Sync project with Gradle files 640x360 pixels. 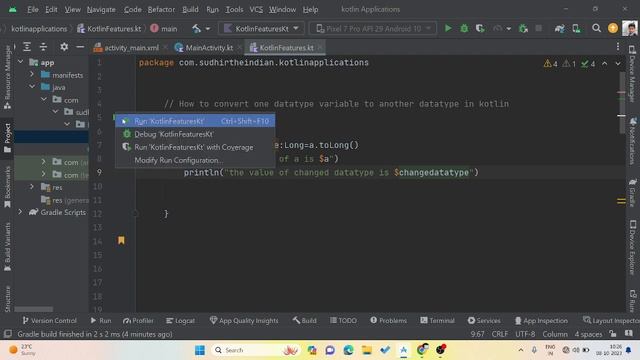pos(560,29)
